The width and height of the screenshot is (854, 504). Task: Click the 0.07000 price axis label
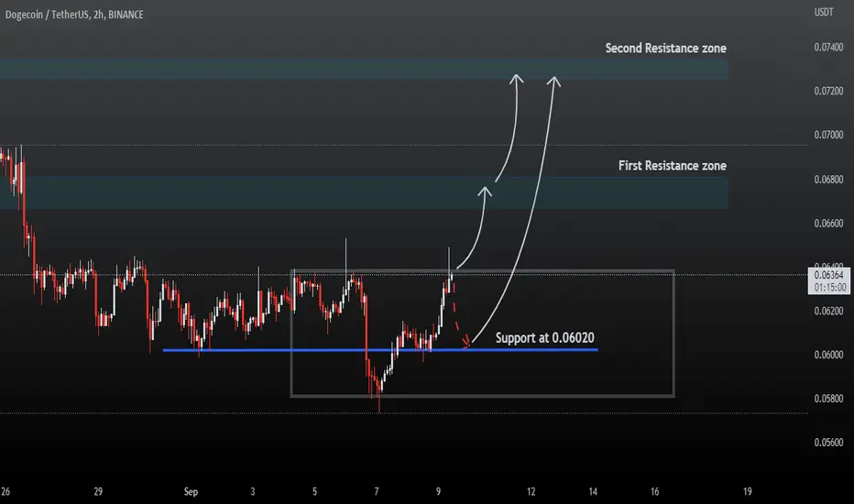click(x=828, y=135)
